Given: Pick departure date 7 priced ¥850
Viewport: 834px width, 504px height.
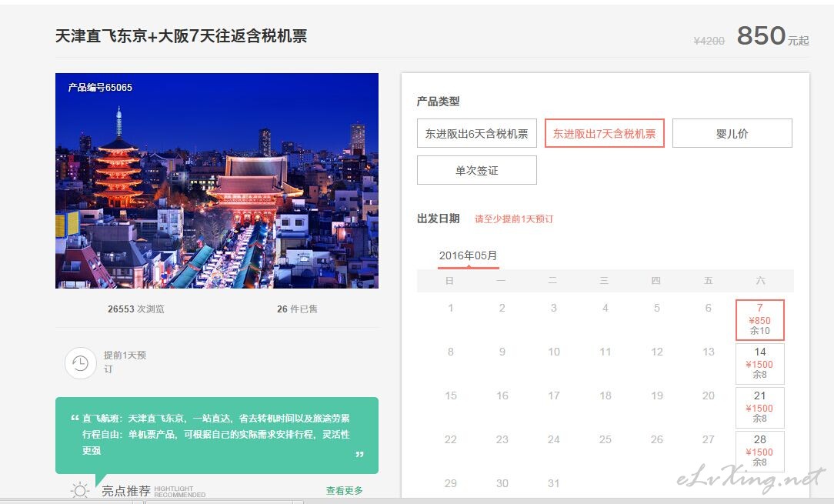Looking at the screenshot, I should (759, 320).
